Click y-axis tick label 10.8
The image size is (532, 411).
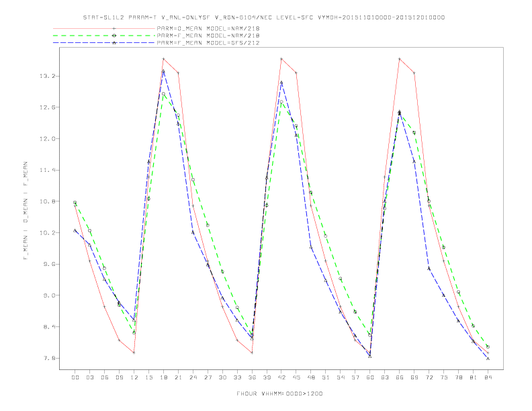pyautogui.click(x=47, y=201)
